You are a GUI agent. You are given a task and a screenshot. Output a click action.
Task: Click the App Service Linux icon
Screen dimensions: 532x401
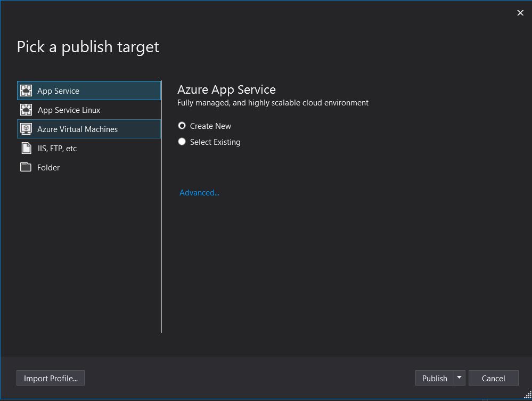click(x=26, y=110)
